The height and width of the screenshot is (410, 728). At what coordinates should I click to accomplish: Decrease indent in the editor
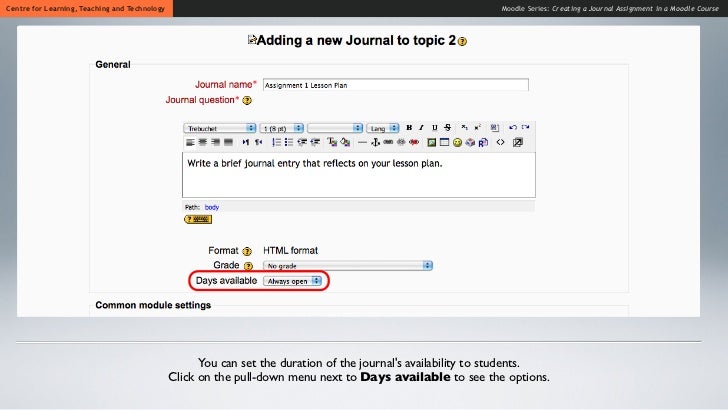(302, 142)
